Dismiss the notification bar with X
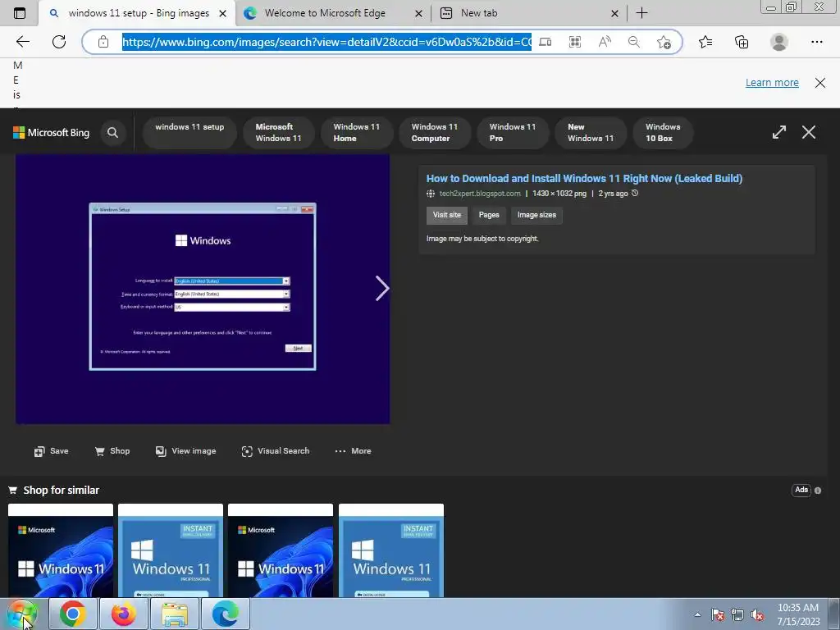 (819, 83)
